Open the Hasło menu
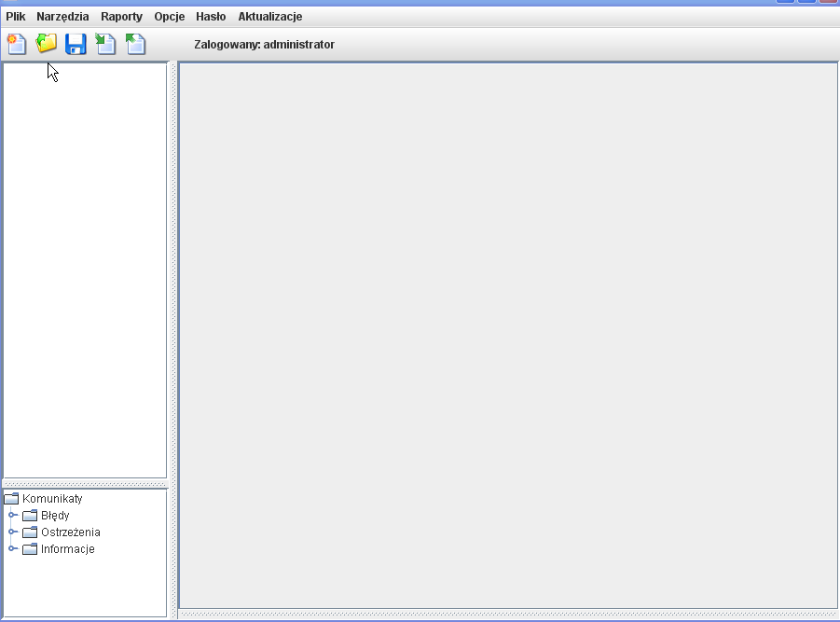Viewport: 840px width, 622px height. (x=211, y=17)
